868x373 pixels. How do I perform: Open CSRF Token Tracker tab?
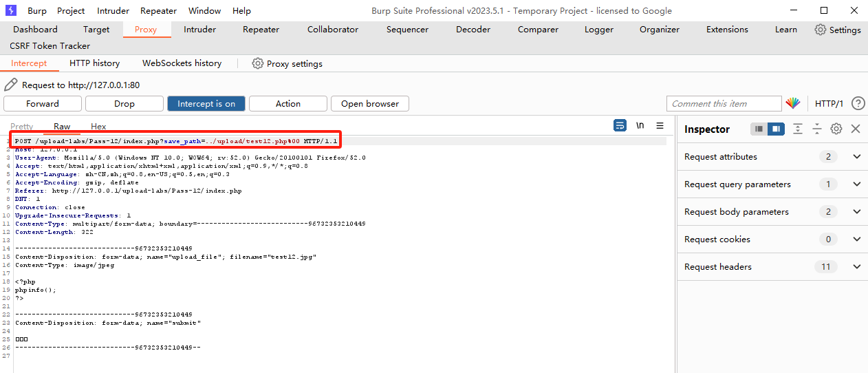(x=50, y=46)
